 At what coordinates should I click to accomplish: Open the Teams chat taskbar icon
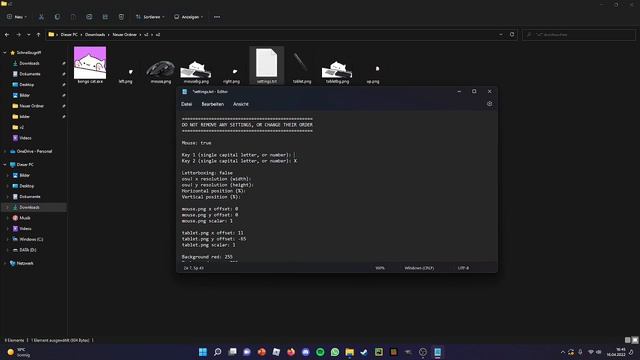click(247, 352)
